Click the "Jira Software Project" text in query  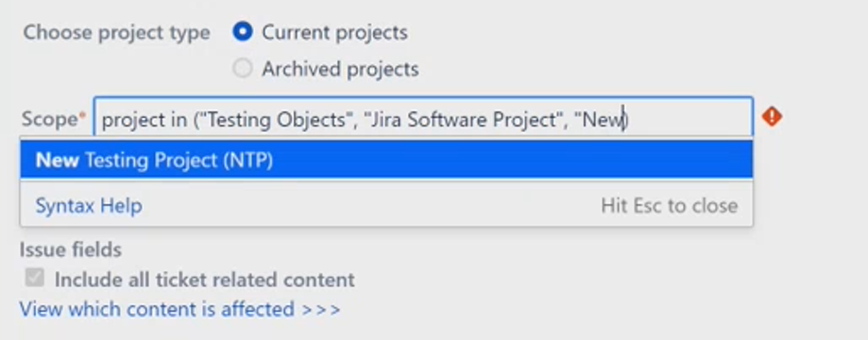point(464,120)
